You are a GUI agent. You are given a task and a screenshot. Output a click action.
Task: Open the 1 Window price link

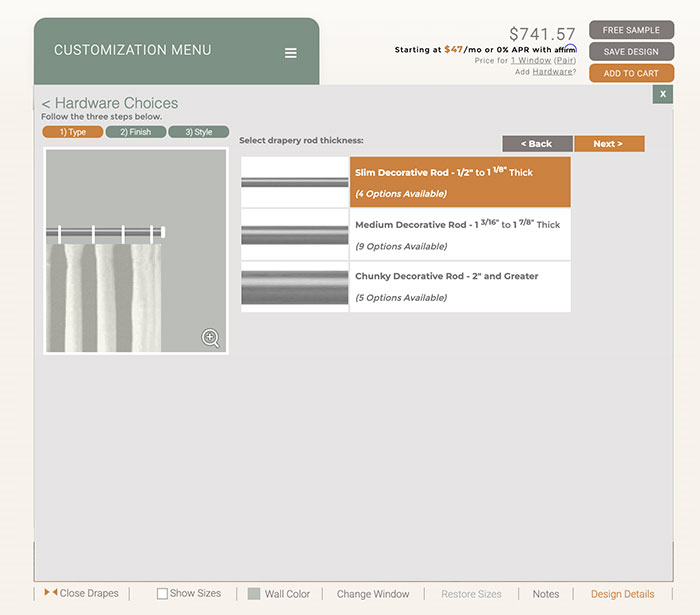pos(530,61)
